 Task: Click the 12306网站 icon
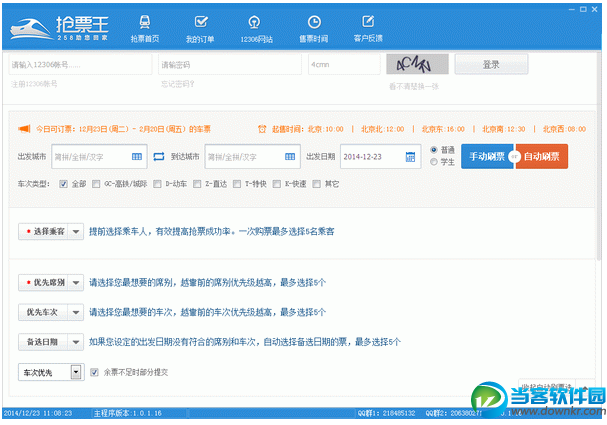tap(257, 21)
